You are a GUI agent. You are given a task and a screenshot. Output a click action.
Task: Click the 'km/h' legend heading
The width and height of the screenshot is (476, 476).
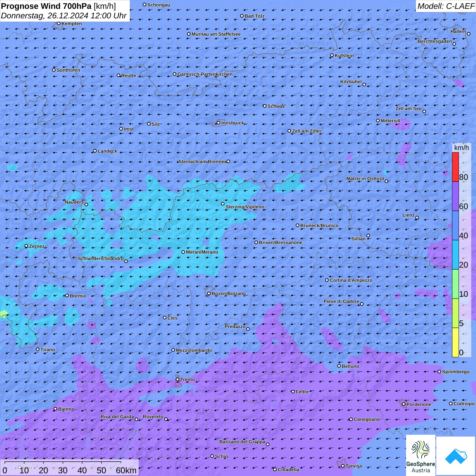pos(461,148)
